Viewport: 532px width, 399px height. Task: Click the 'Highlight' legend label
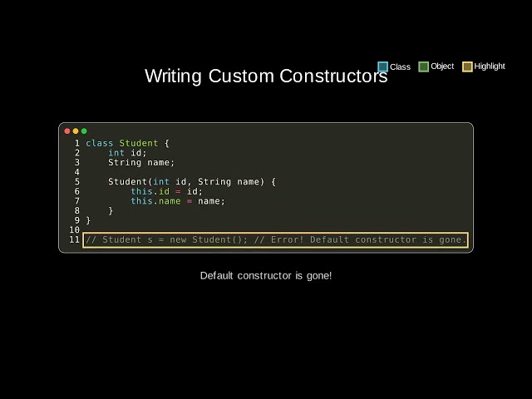point(490,66)
